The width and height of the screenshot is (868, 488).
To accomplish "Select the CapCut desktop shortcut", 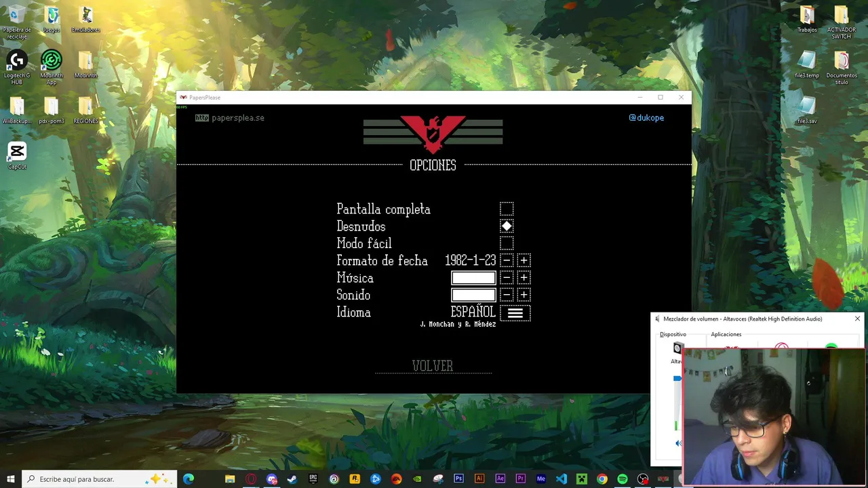I will pyautogui.click(x=17, y=156).
